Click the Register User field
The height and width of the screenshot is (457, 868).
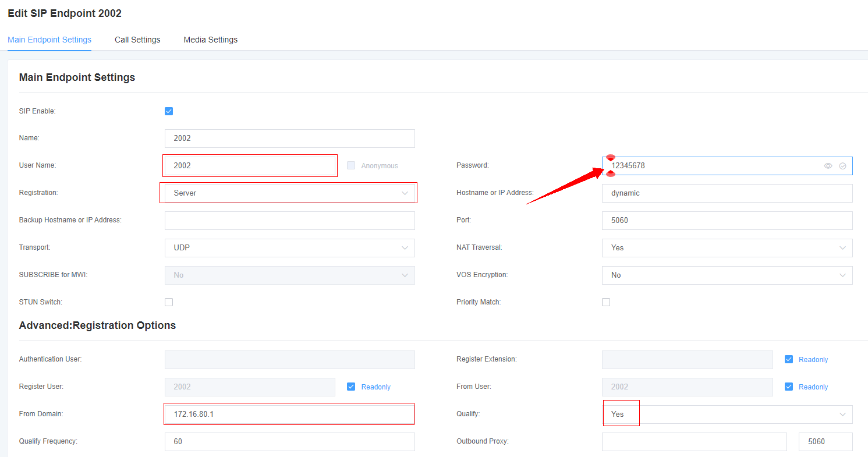coord(250,387)
